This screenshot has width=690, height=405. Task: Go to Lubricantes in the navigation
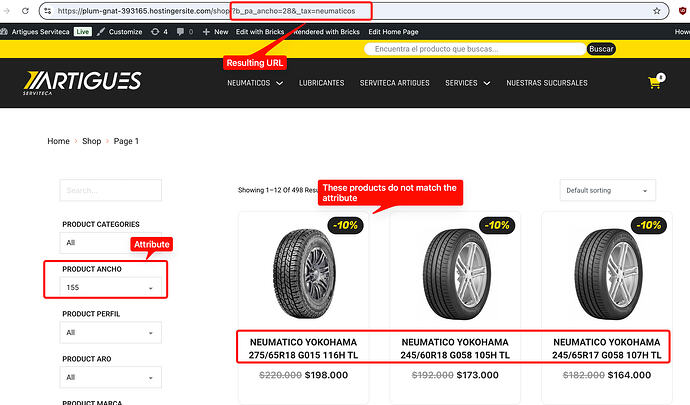tap(321, 82)
